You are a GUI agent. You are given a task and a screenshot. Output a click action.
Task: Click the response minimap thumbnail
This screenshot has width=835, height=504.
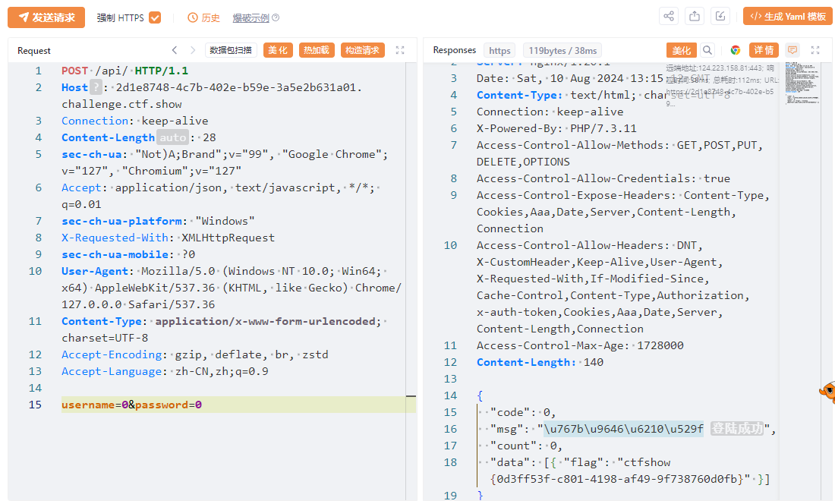pos(802,83)
